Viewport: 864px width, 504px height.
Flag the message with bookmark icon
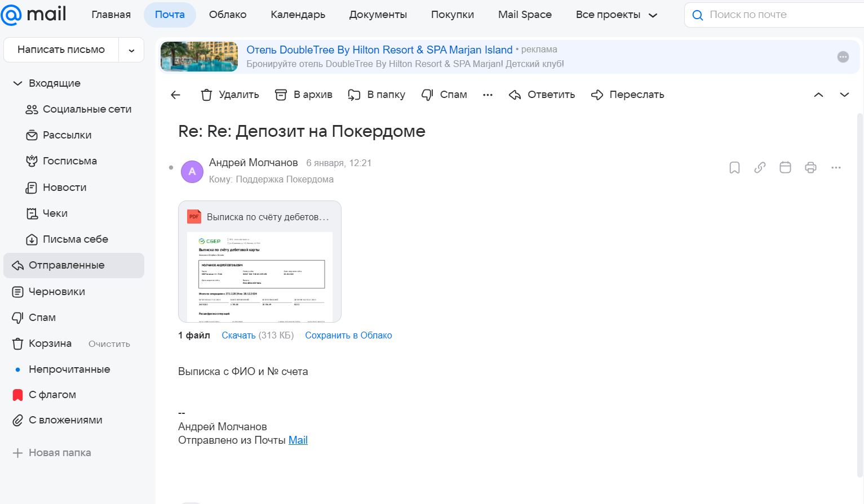tap(734, 168)
